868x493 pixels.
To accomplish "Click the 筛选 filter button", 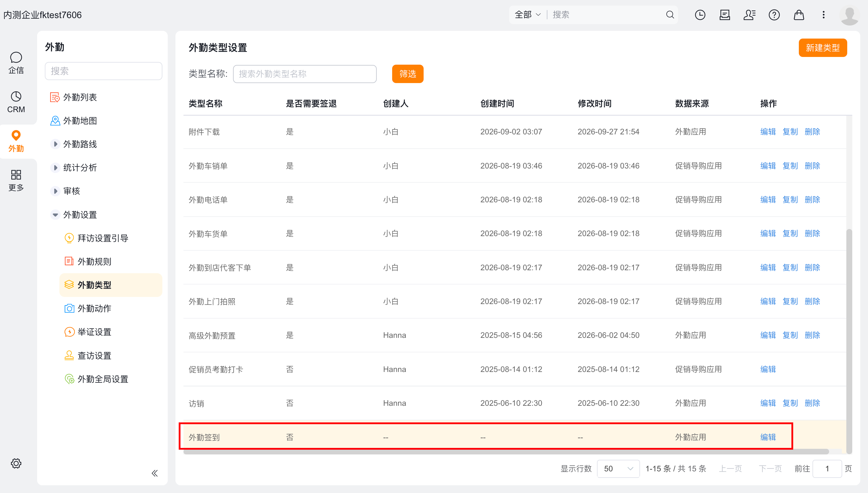I will point(408,74).
